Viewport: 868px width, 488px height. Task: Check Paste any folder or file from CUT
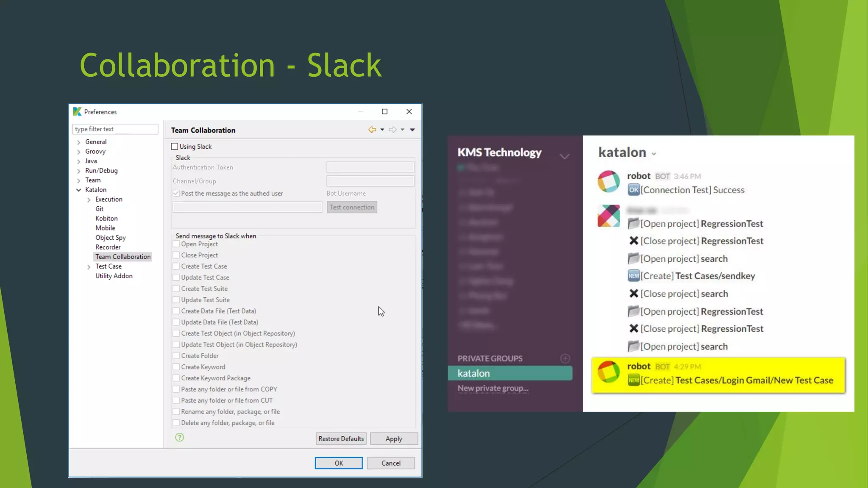176,400
